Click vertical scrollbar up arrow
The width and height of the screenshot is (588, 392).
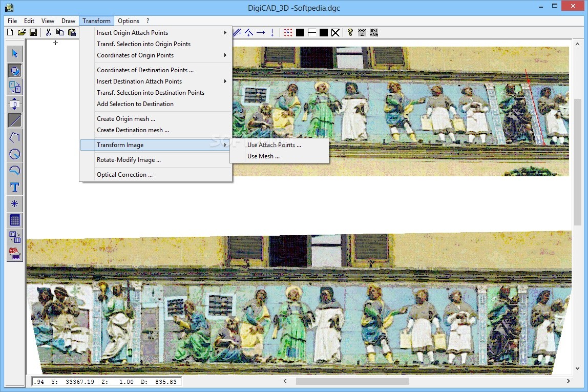coord(578,44)
